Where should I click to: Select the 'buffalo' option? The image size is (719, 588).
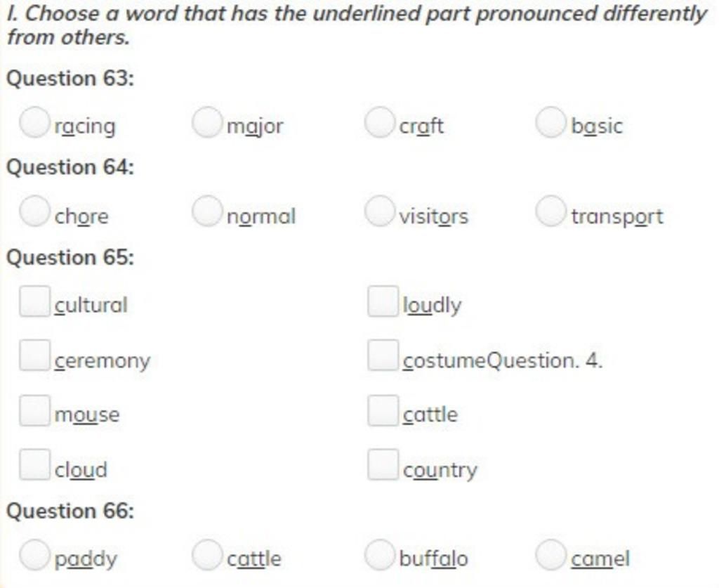[x=379, y=554]
